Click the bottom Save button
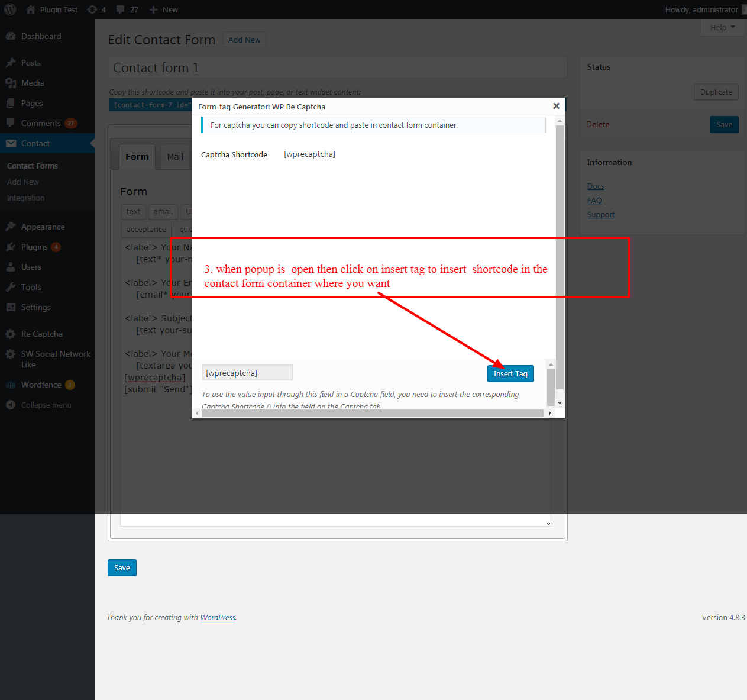The height and width of the screenshot is (700, 747). point(122,567)
